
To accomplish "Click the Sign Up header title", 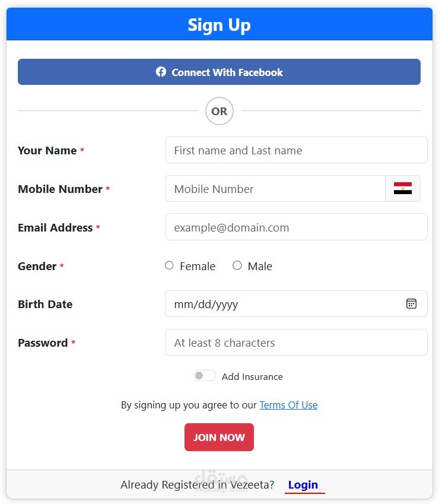I will pyautogui.click(x=219, y=25).
